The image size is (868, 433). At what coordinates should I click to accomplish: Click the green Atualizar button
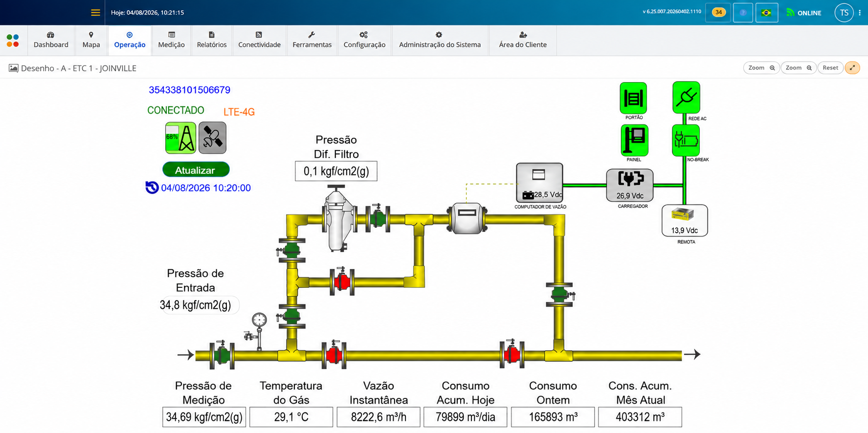[196, 170]
